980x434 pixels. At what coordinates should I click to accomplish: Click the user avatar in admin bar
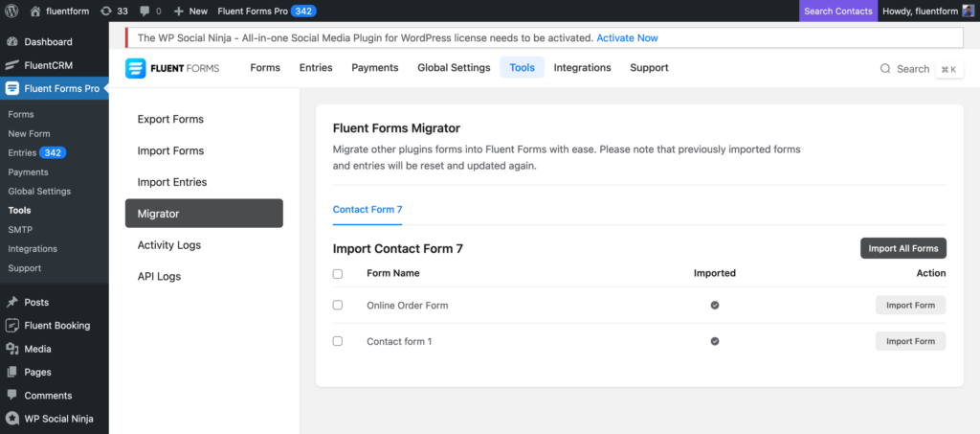(x=969, y=11)
